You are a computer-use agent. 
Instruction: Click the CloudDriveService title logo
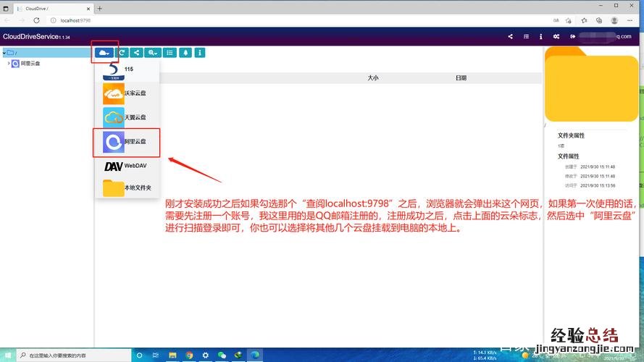[x=36, y=36]
